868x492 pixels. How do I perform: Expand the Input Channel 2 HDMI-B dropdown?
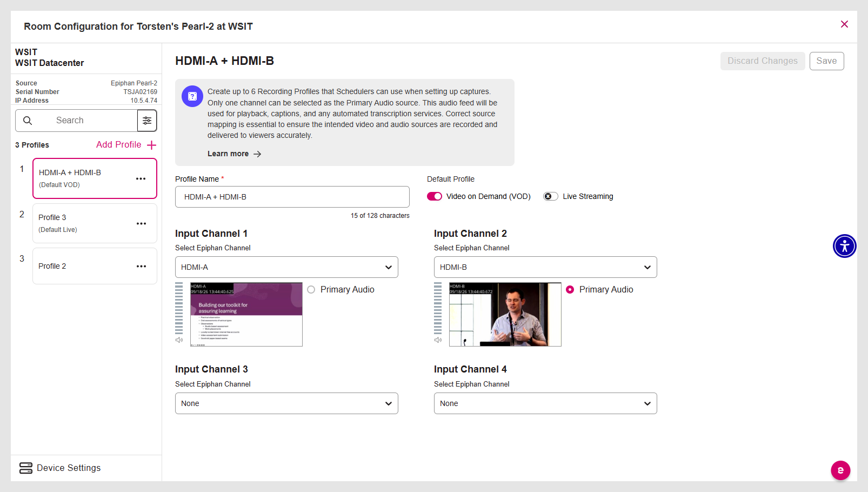[545, 267]
